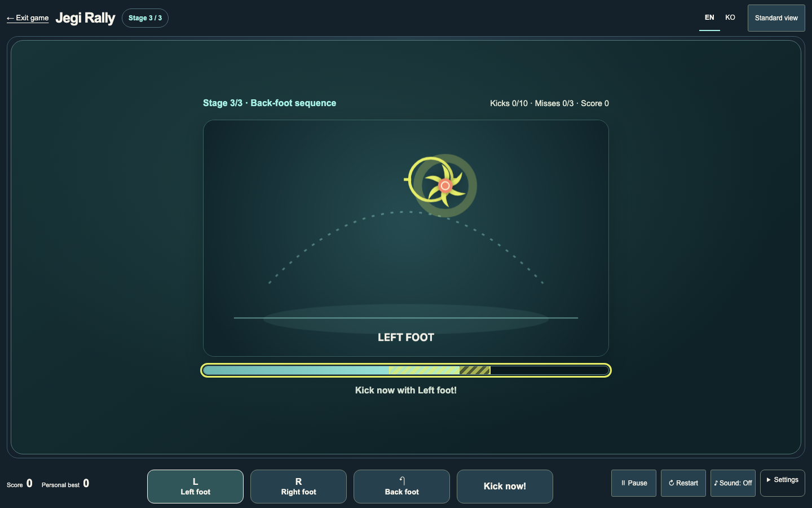812x508 pixels.
Task: Click the 'Kick now with Left foot!' prompt
Action: pos(406,390)
